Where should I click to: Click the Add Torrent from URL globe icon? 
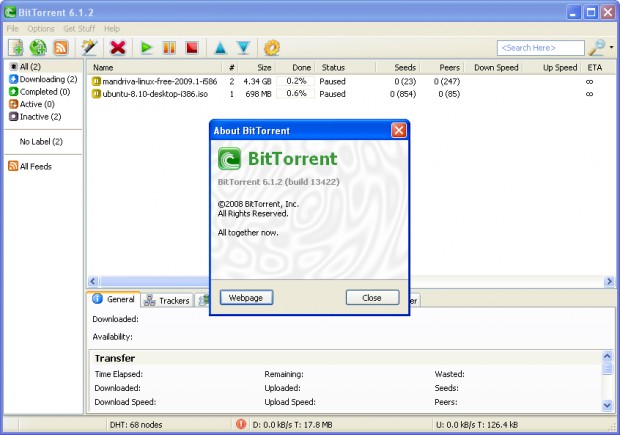point(38,48)
